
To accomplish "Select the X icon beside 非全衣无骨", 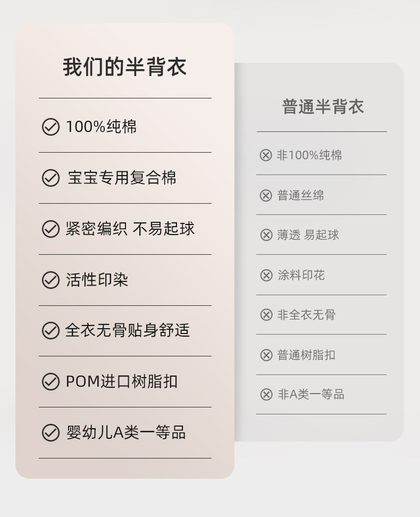I will tap(266, 315).
